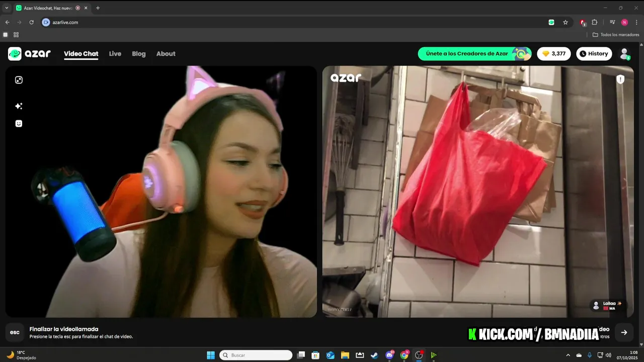The image size is (644, 362).
Task: Open the Extensions puzzle icon
Action: (x=595, y=22)
